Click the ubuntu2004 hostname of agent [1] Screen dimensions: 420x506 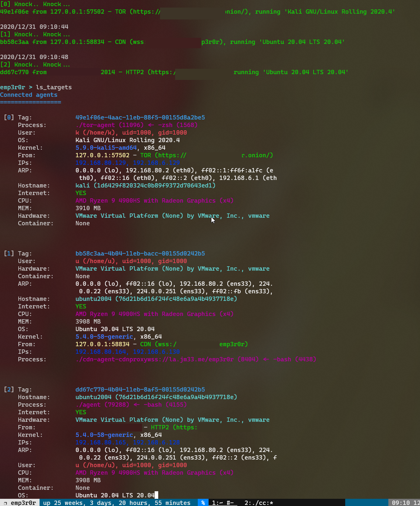point(94,299)
